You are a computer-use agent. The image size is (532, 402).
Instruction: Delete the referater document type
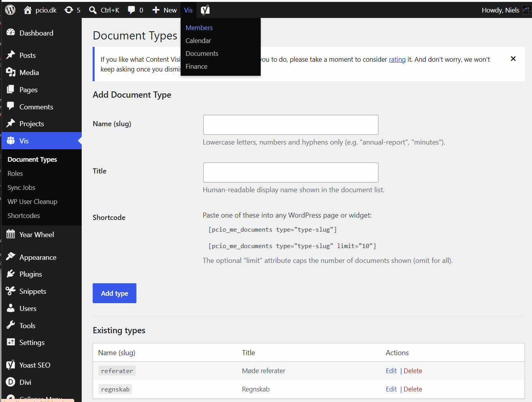pos(413,371)
